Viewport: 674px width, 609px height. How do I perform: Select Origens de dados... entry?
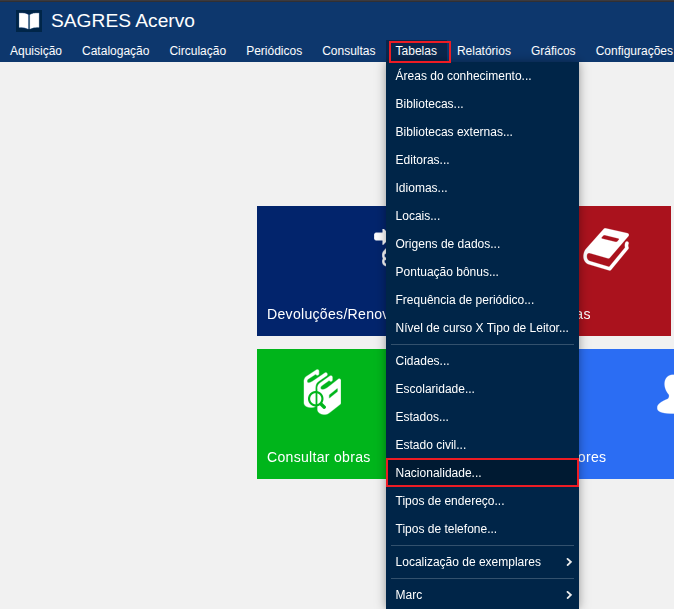click(482, 244)
